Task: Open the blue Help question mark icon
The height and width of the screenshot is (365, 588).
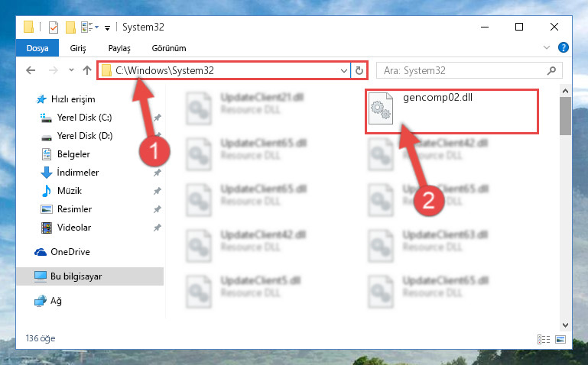Action: (564, 47)
